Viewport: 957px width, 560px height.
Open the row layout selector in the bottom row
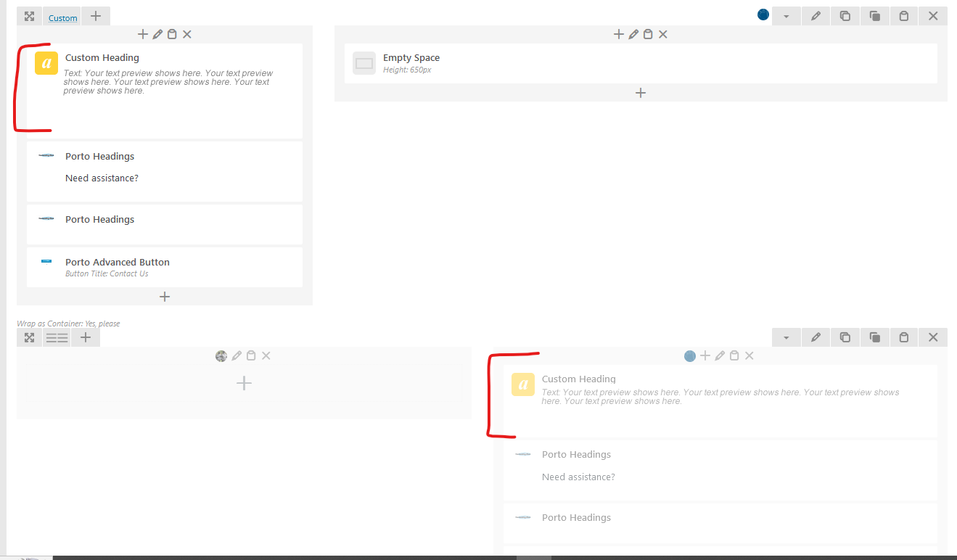coord(57,337)
